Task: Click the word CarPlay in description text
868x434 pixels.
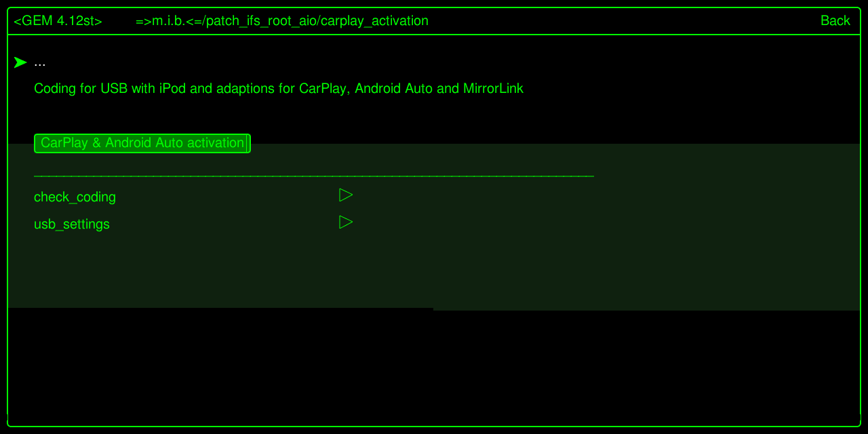Action: point(323,89)
